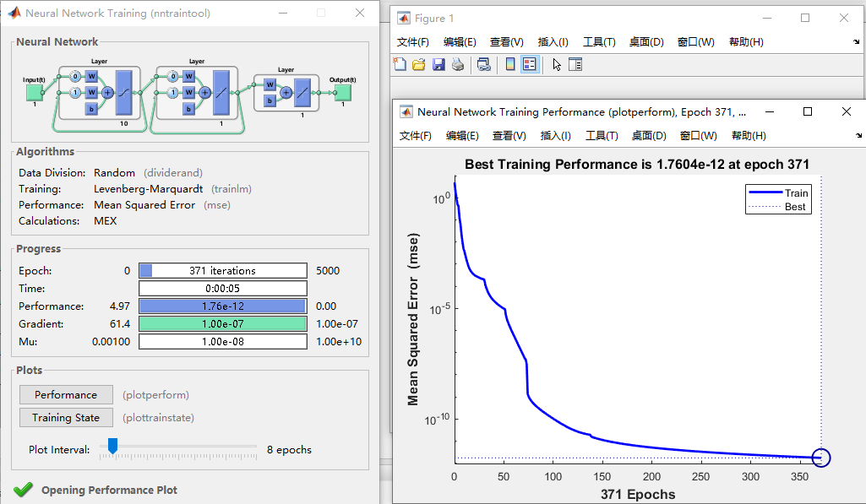
Task: Close the Figure 1 window
Action: [844, 18]
